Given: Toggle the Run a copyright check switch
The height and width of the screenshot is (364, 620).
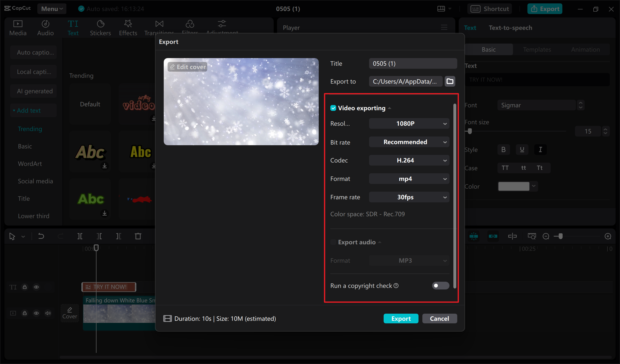Looking at the screenshot, I should click(x=440, y=286).
